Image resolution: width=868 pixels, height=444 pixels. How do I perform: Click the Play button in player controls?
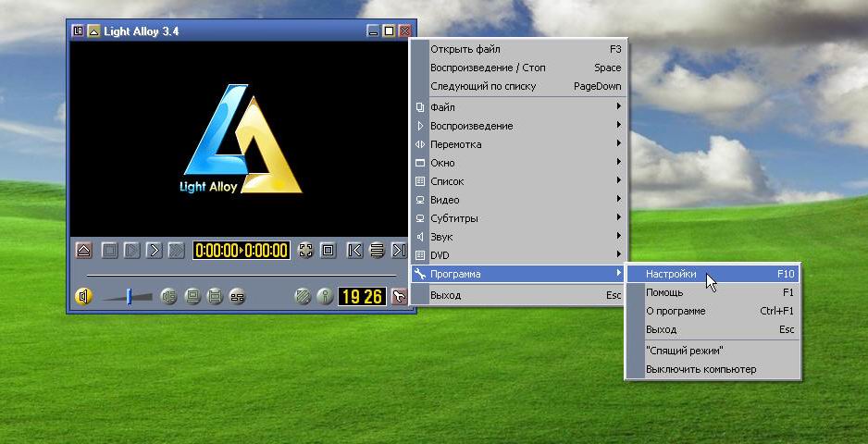[x=131, y=251]
